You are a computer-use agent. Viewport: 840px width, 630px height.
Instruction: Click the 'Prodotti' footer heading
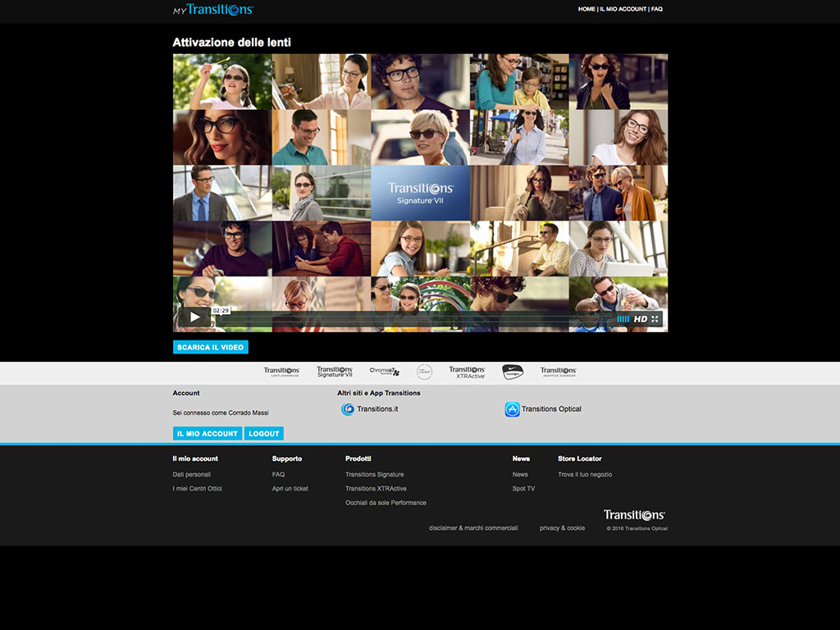click(x=358, y=459)
